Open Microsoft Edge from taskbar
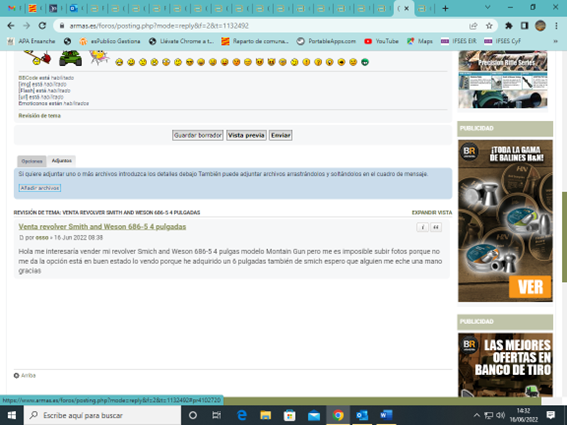This screenshot has height=425, width=567. point(241,415)
